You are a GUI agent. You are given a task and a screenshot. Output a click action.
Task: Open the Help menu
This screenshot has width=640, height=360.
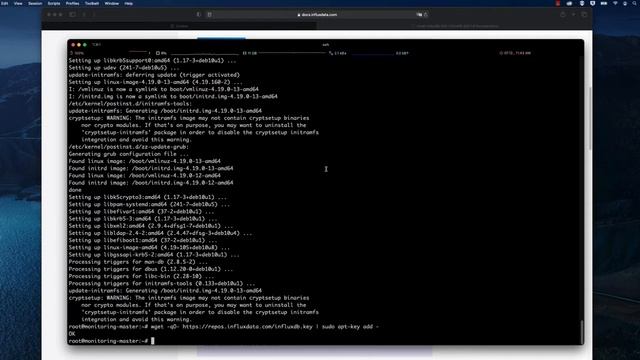[129, 3]
